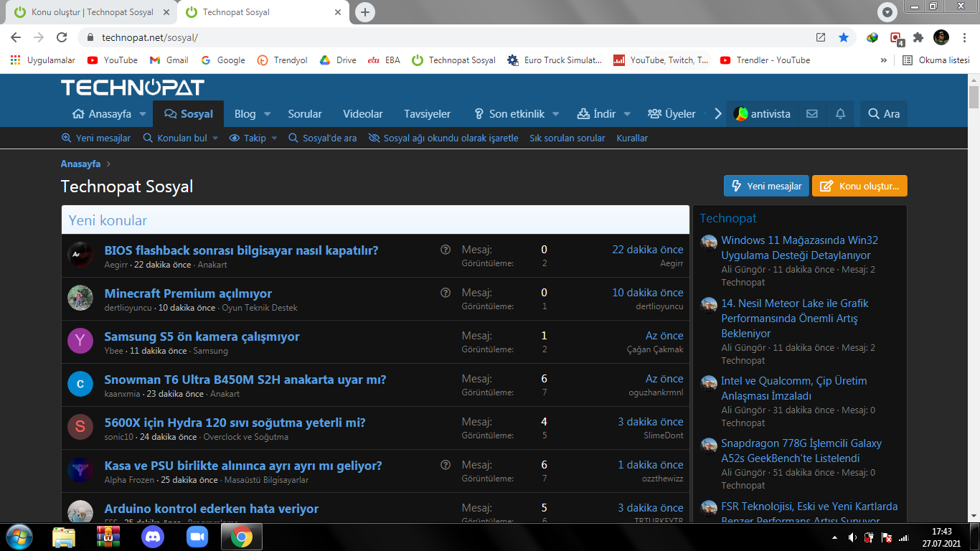The width and height of the screenshot is (980, 551).
Task: Open the Gmail bookmark
Action: tap(169, 60)
